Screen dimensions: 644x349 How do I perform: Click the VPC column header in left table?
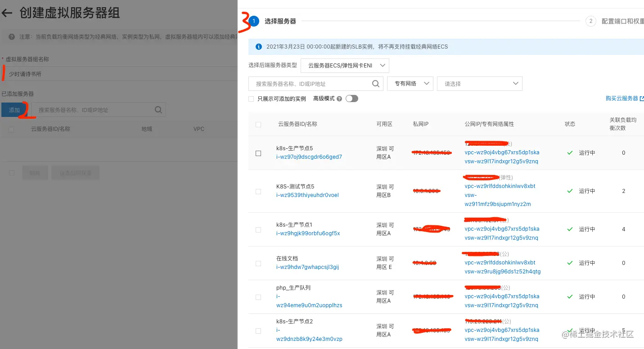pyautogui.click(x=199, y=129)
